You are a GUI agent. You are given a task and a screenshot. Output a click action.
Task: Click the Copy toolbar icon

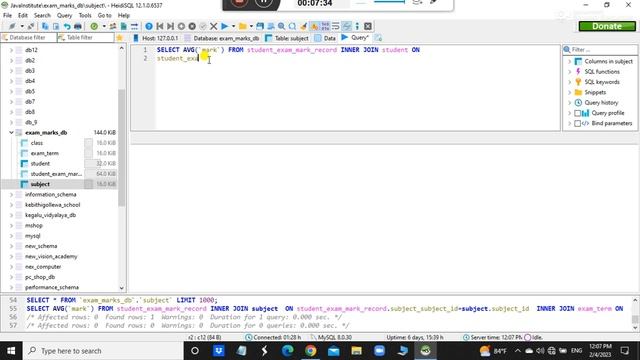(45, 26)
